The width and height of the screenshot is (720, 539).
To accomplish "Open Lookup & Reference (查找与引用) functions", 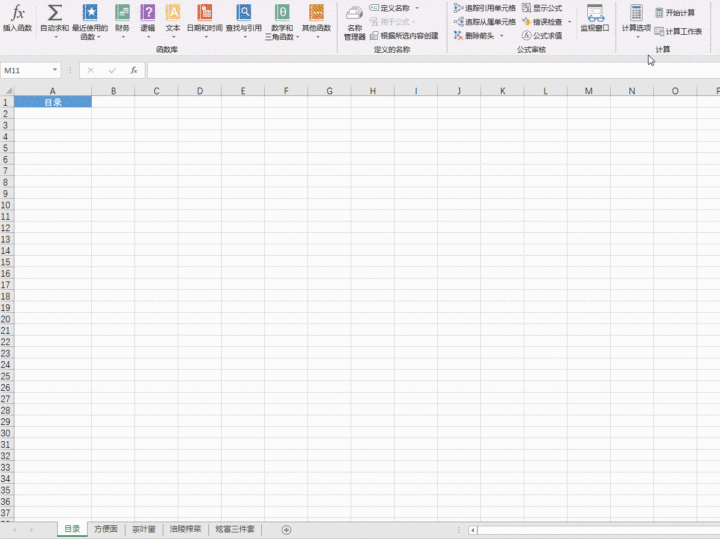I will [x=244, y=21].
